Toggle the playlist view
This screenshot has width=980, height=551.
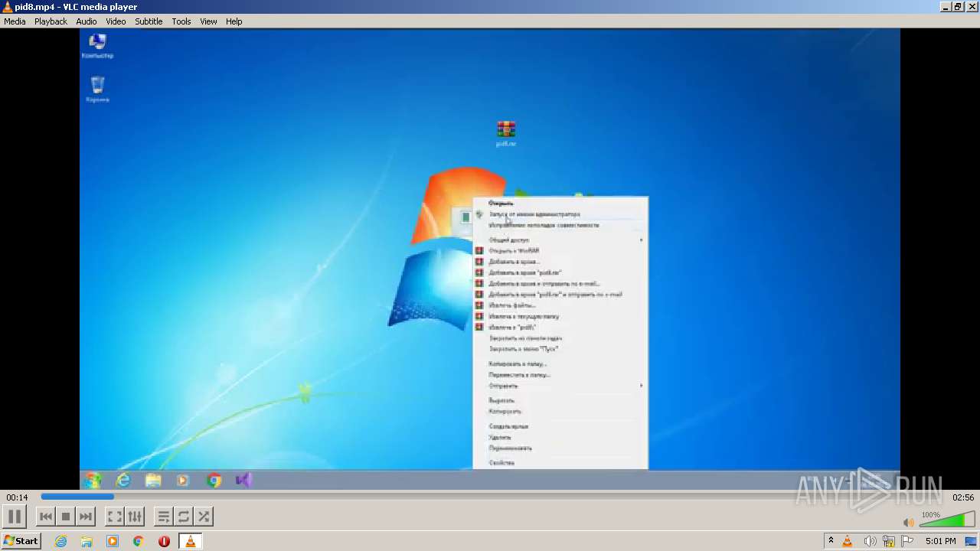(x=163, y=517)
